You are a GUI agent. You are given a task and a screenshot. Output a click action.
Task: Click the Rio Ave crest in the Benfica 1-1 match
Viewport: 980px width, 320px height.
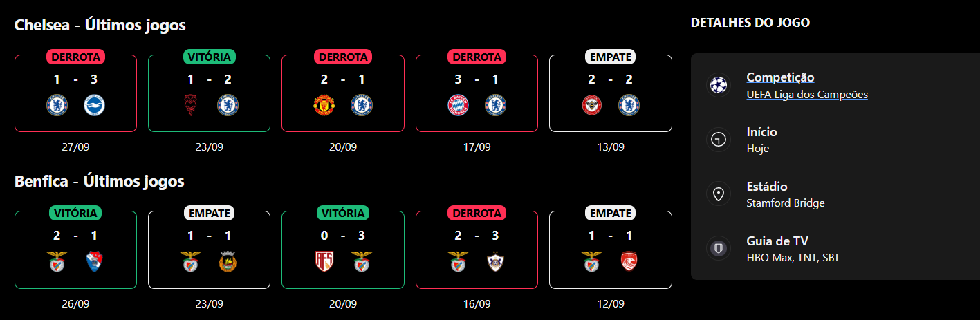click(227, 262)
